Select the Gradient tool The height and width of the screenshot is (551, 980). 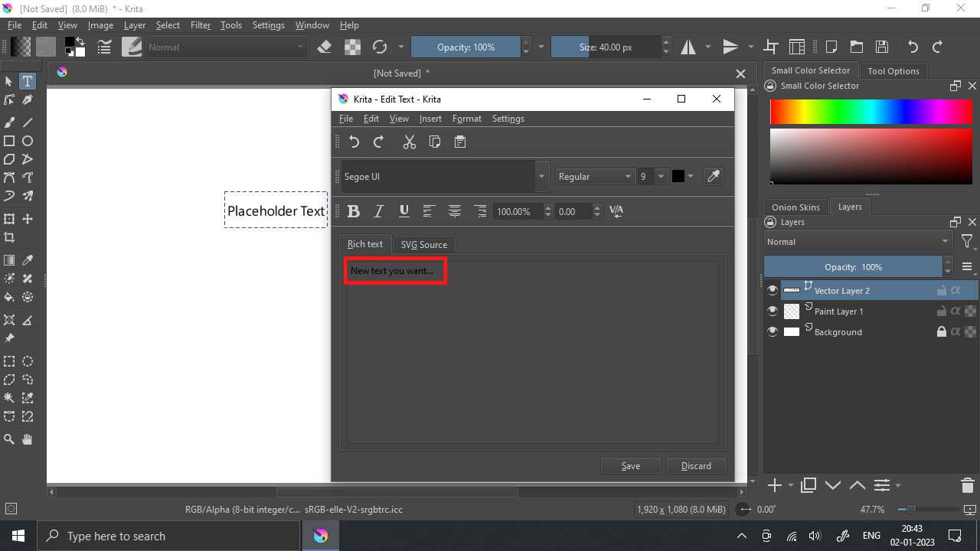pos(9,260)
